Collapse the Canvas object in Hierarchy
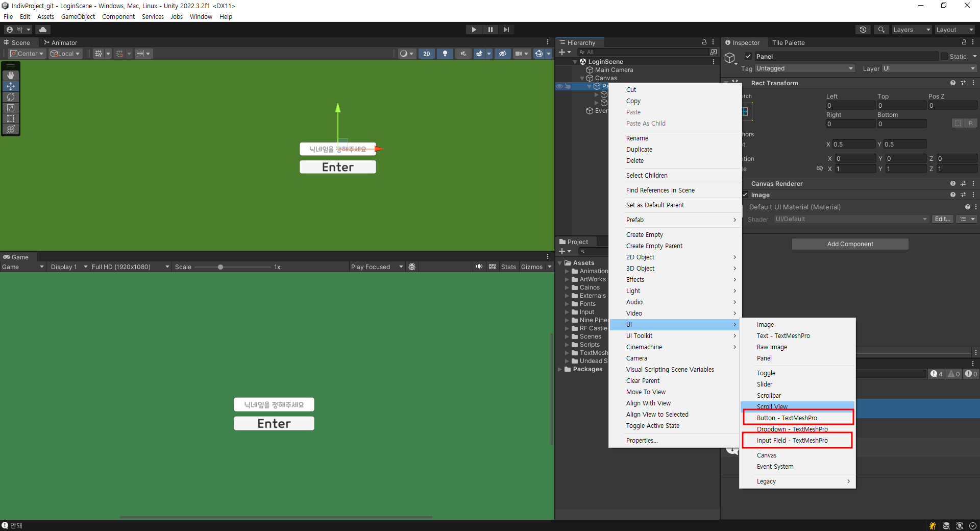Viewport: 980px width, 531px height. [582, 78]
